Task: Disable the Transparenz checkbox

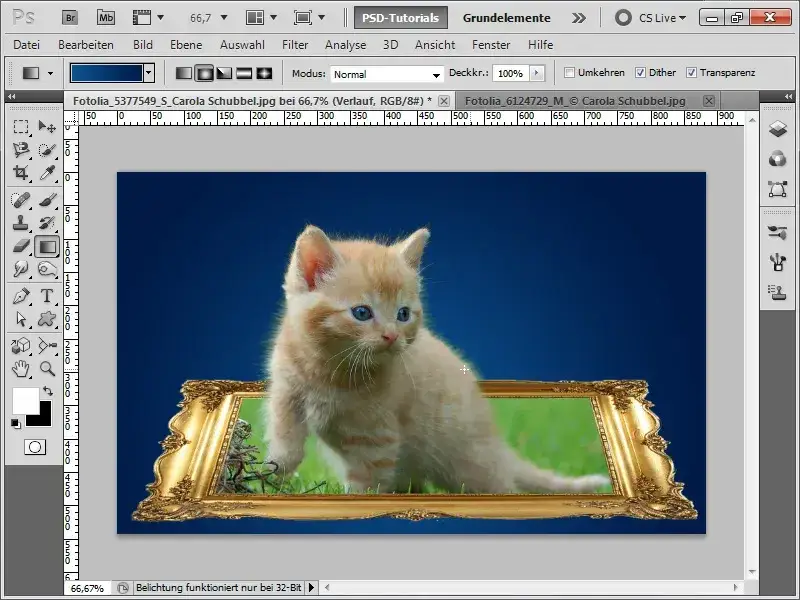Action: pyautogui.click(x=690, y=73)
